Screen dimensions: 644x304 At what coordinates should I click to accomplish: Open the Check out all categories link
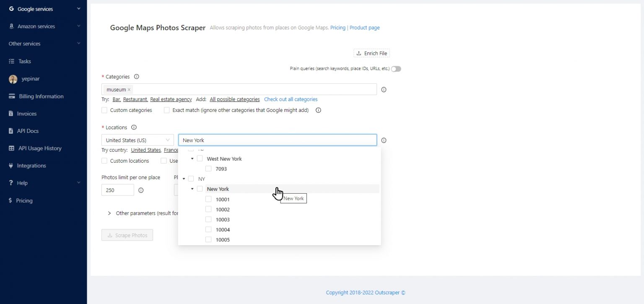[x=291, y=99]
